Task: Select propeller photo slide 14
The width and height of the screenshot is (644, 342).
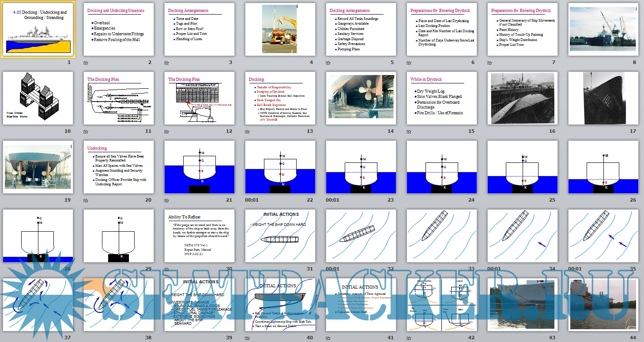Action: coord(361,98)
